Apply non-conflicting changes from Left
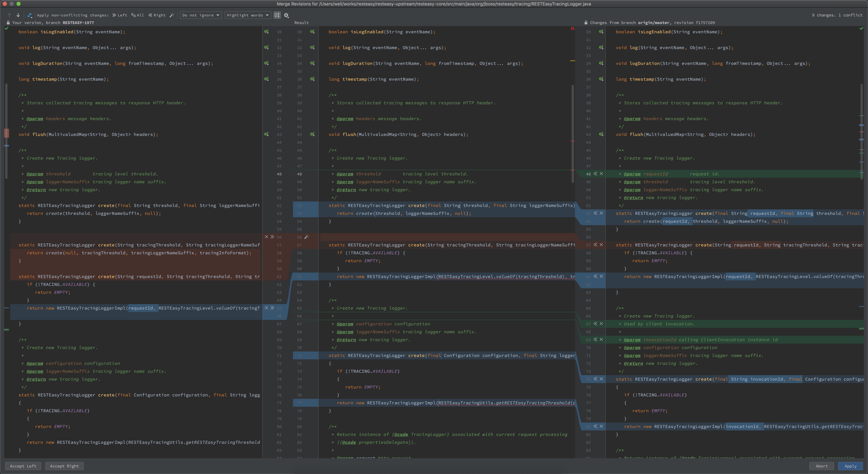 tap(120, 15)
